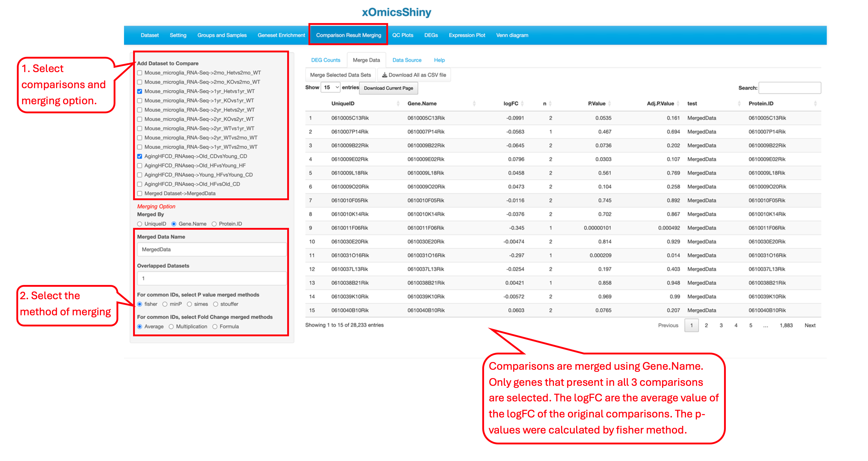Open Comparison Result Merging tab
Image resolution: width=868 pixels, height=461 pixels.
click(x=348, y=35)
